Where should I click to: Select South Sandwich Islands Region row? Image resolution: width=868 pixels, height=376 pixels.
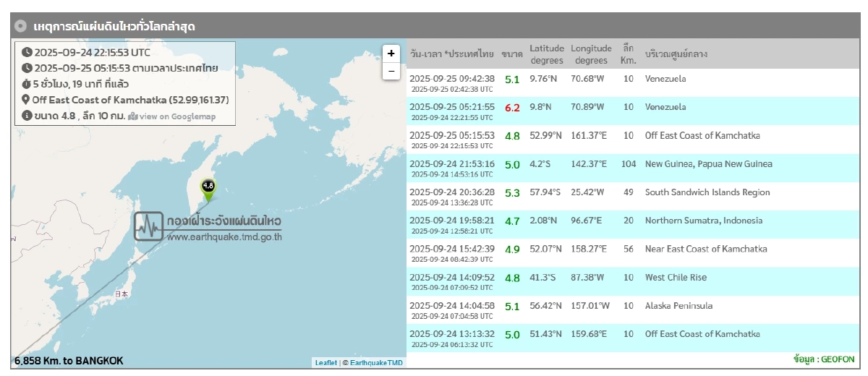click(x=634, y=196)
